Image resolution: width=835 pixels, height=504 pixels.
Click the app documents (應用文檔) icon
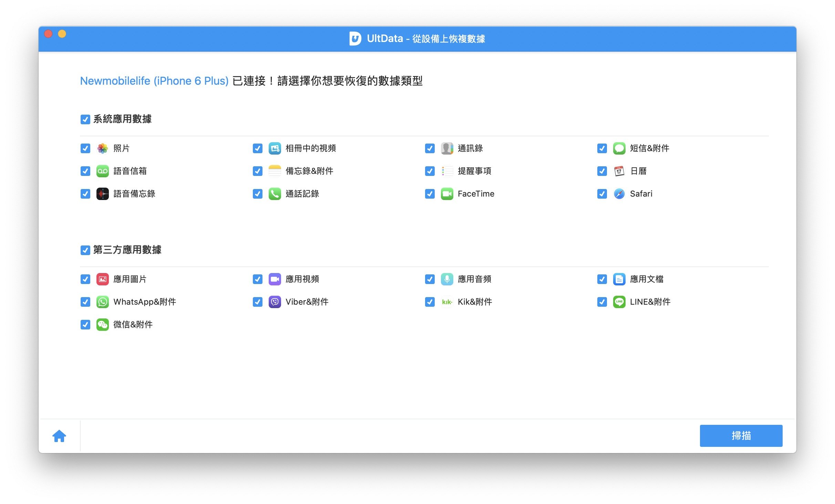pos(619,279)
